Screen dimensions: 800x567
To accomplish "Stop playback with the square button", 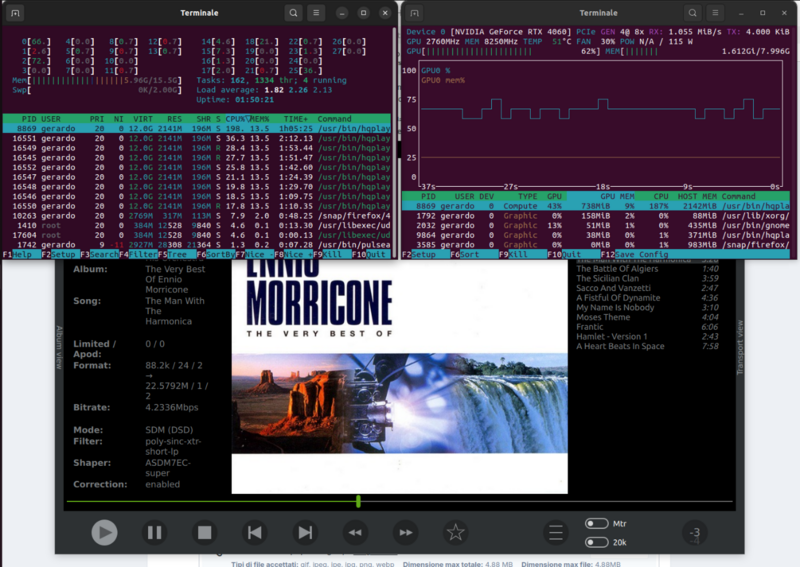I will (204, 533).
